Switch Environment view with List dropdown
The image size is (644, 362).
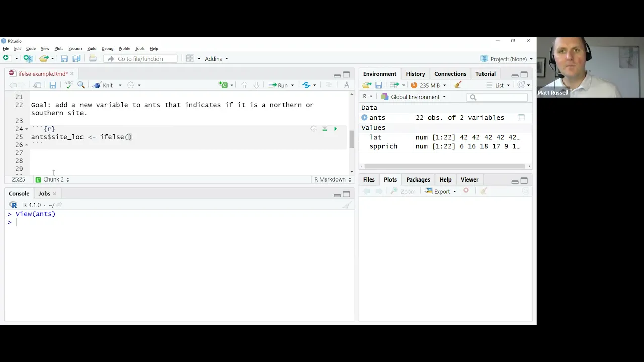[x=498, y=85]
